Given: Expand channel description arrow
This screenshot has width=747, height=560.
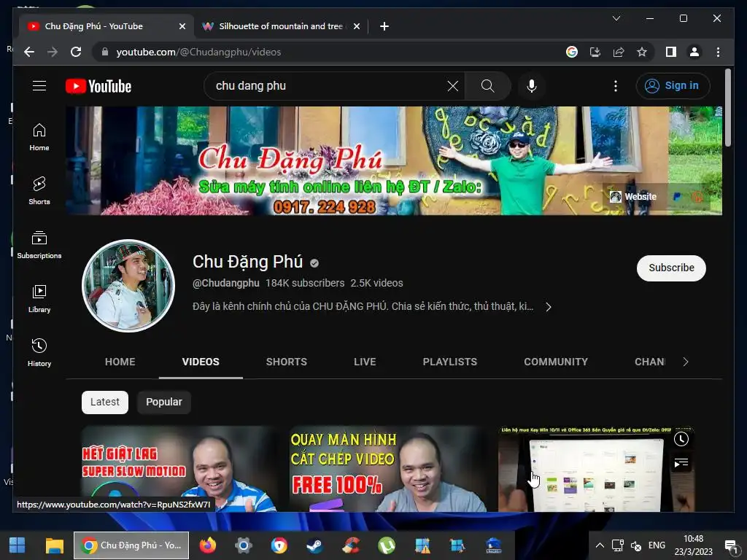Looking at the screenshot, I should point(549,307).
